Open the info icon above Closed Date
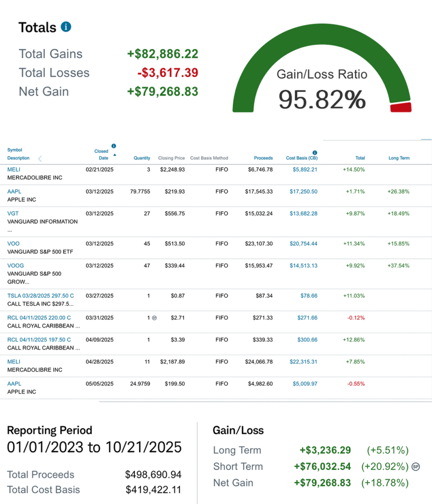This screenshot has width=432, height=504. click(x=114, y=146)
